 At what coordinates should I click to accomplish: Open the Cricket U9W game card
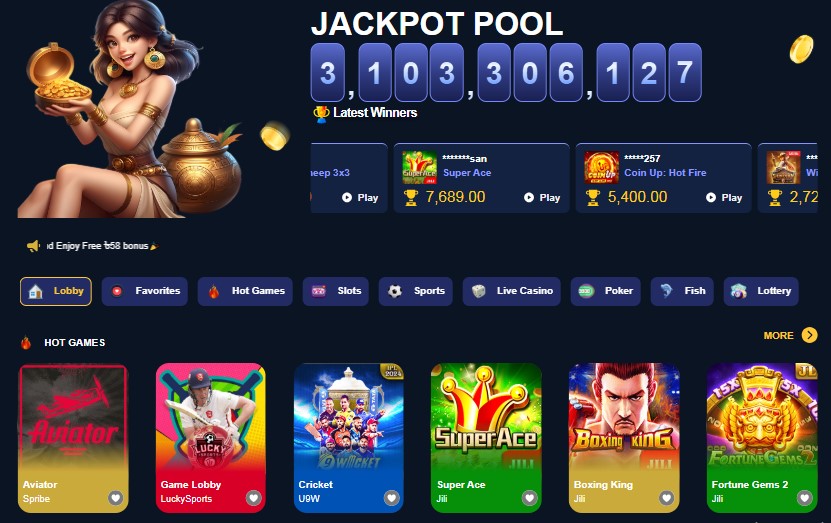349,438
